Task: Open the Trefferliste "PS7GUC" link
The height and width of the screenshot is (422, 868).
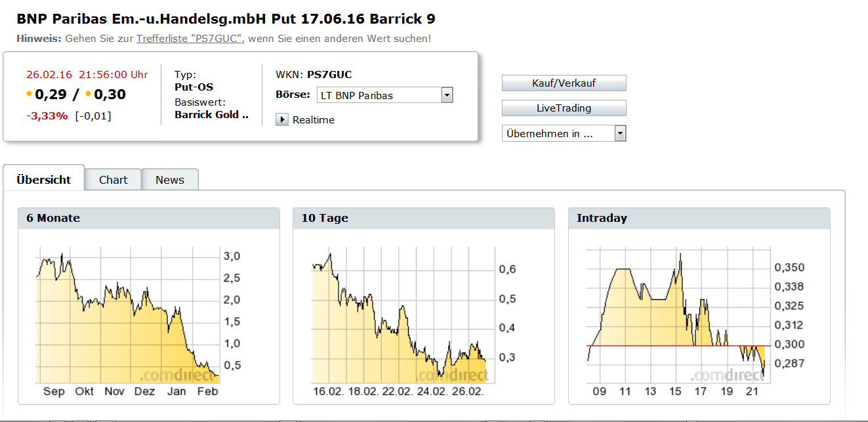Action: (x=189, y=39)
